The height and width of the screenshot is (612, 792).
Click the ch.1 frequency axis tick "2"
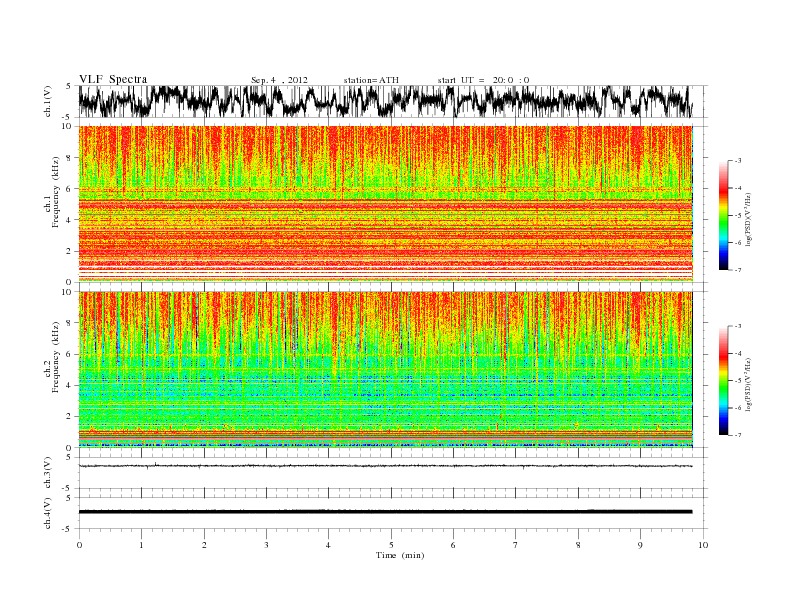pyautogui.click(x=70, y=251)
